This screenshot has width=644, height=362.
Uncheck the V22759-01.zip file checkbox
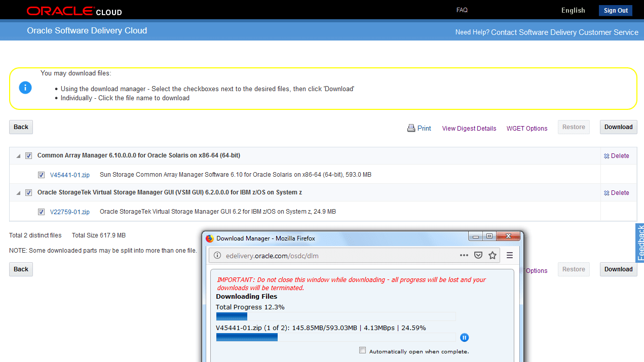(x=41, y=212)
